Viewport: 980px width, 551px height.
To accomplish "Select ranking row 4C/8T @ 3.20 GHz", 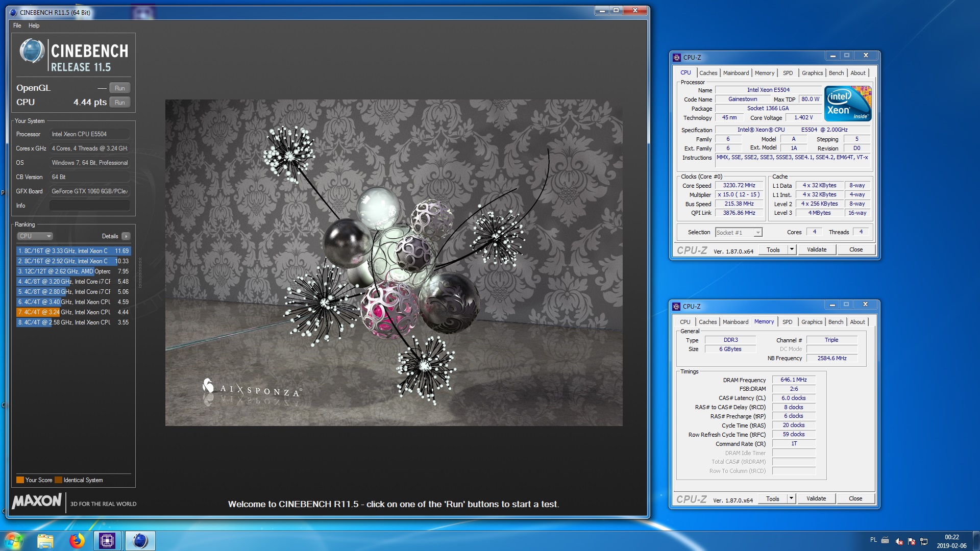I will (73, 282).
